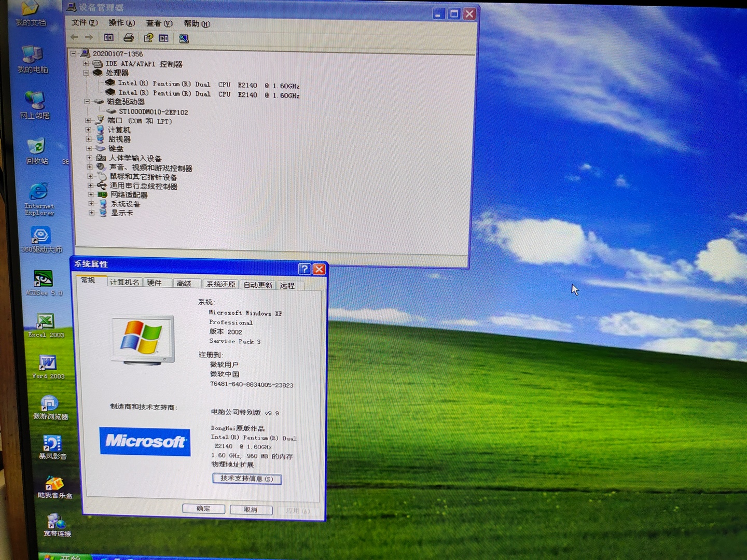Viewport: 747px width, 560px height.
Task: Click 确定 button in 系统属性
Action: pyautogui.click(x=203, y=509)
